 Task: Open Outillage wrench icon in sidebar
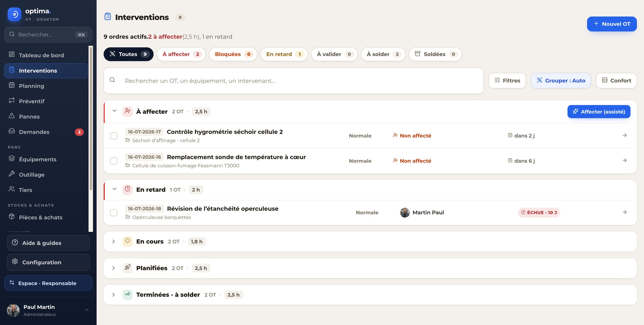12,174
